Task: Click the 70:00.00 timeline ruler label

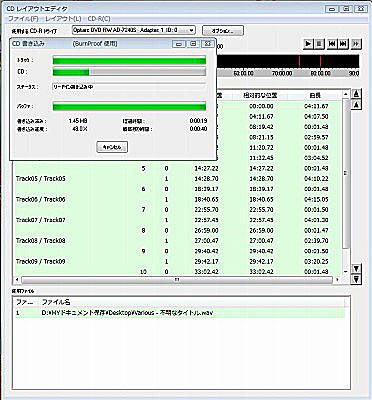Action: (282, 73)
